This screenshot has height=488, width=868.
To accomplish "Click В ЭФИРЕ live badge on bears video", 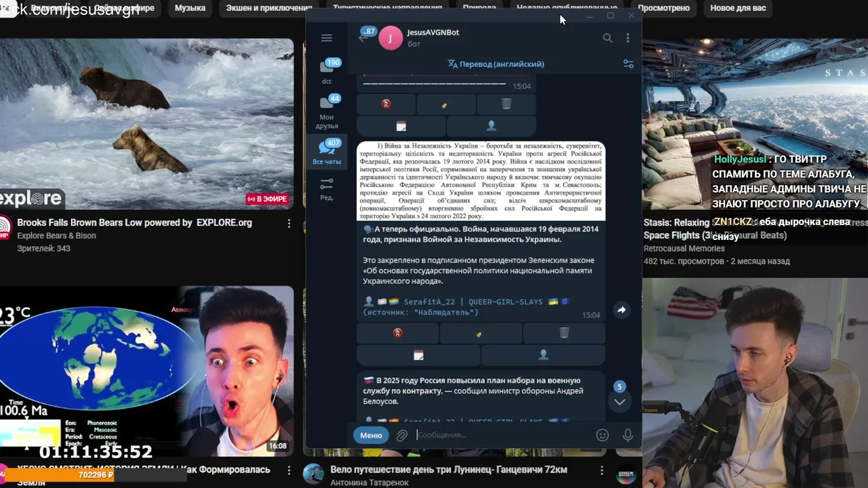I will tap(268, 199).
